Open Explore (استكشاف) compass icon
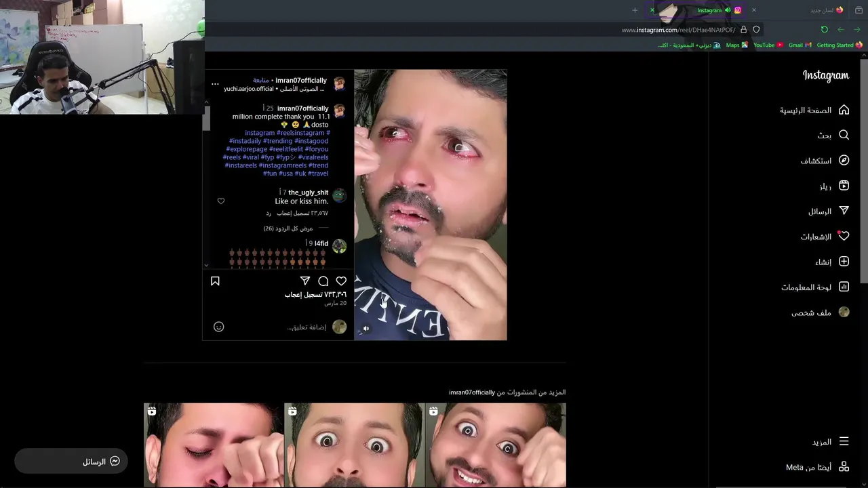The image size is (868, 488). pyautogui.click(x=844, y=161)
